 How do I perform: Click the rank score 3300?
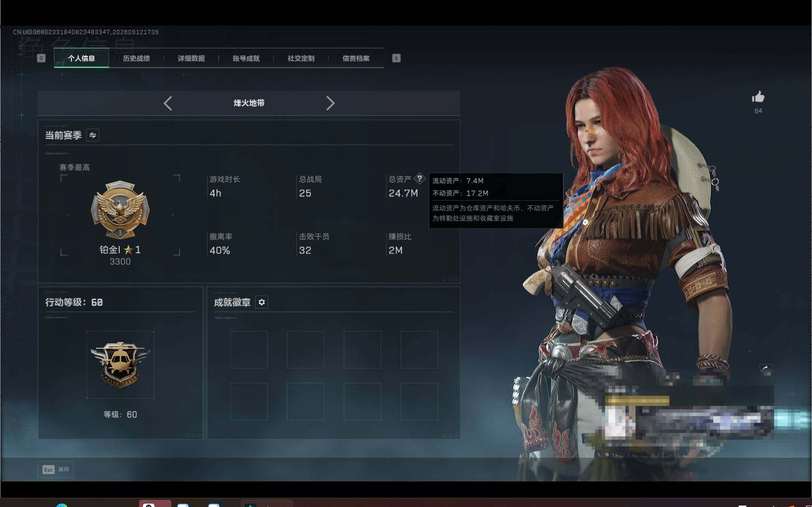tap(120, 262)
